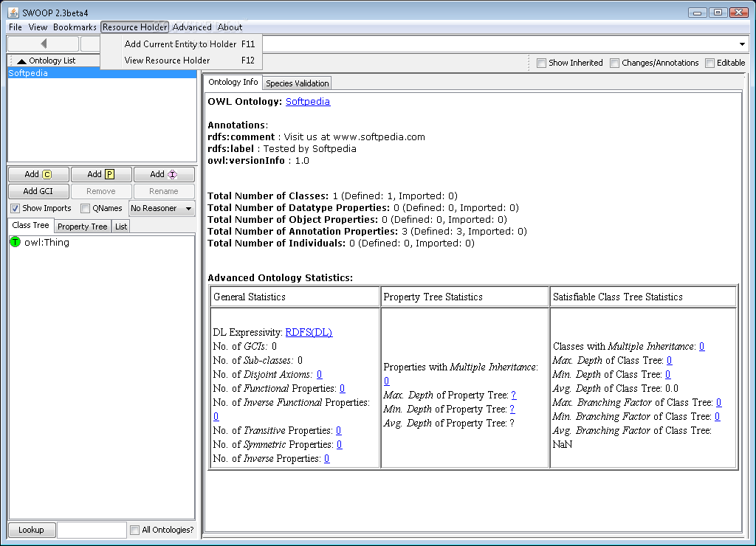Close the Resource Holder menu

[x=134, y=27]
